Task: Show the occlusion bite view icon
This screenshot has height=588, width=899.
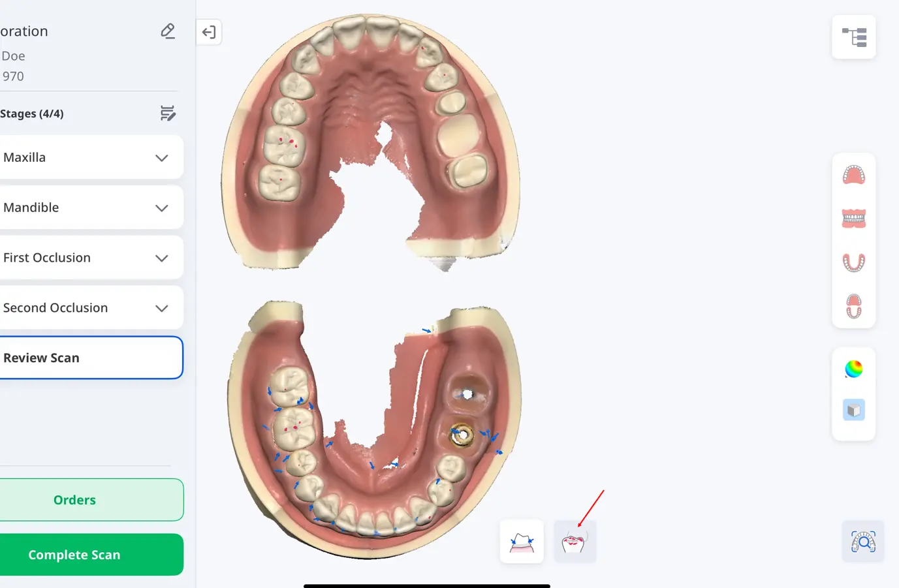Action: coord(854,219)
